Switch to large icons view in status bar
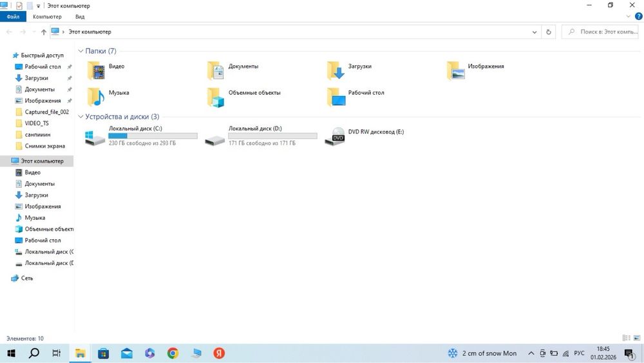The width and height of the screenshot is (644, 363). 637,338
